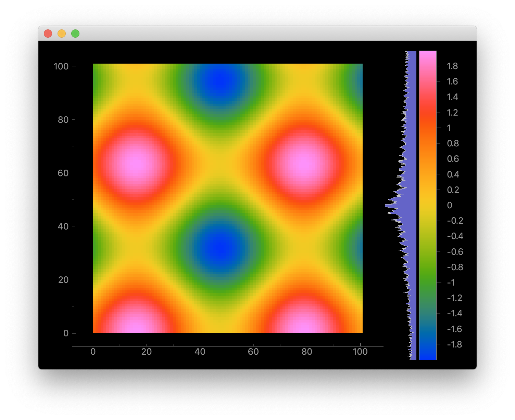Close the plot window with the red button

point(49,33)
